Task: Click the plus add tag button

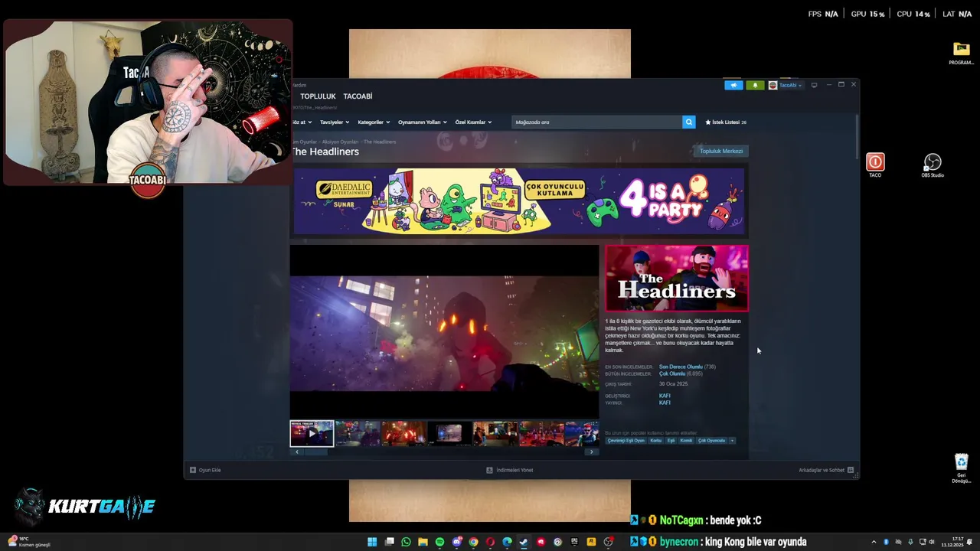Action: 732,441
